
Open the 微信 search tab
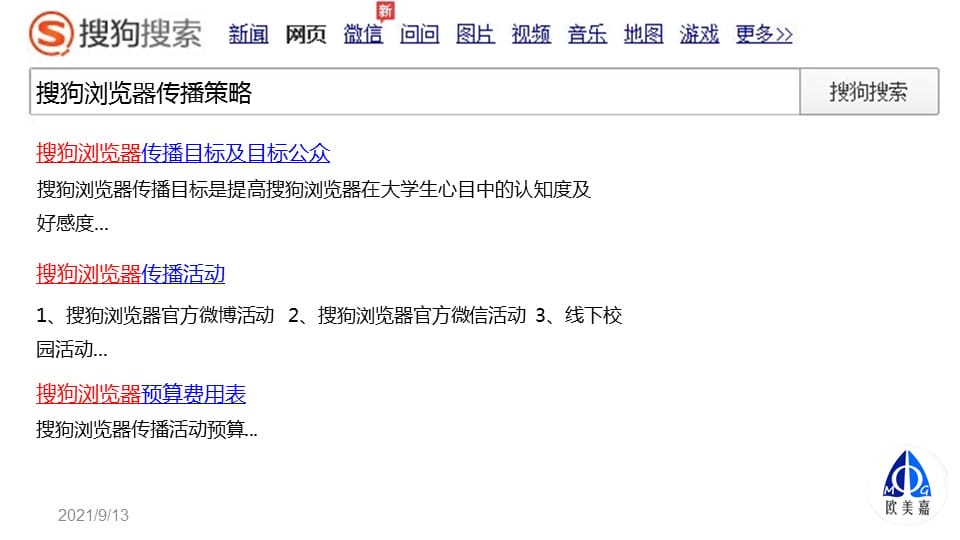(x=362, y=34)
